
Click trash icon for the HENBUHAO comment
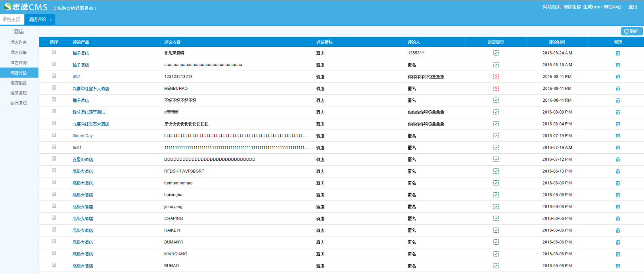coord(617,89)
